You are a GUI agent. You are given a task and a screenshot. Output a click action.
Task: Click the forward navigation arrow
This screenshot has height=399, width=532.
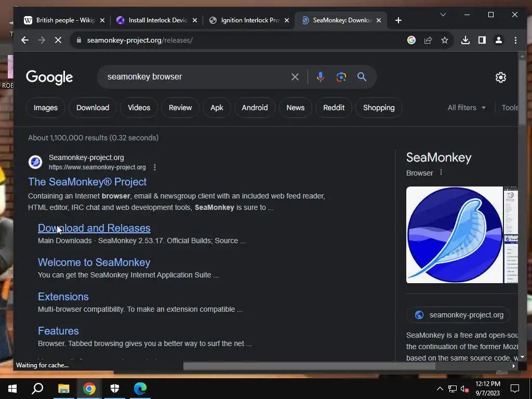pos(42,40)
